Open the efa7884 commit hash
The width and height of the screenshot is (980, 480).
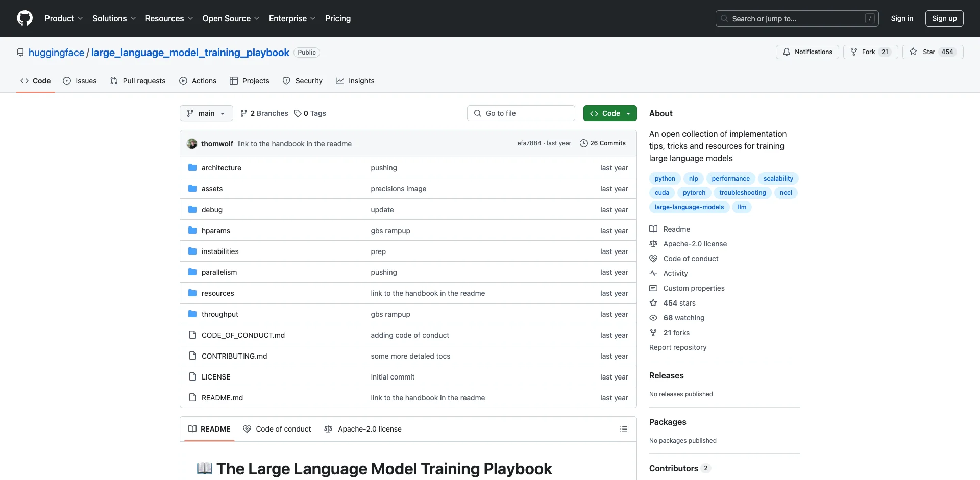click(x=529, y=143)
